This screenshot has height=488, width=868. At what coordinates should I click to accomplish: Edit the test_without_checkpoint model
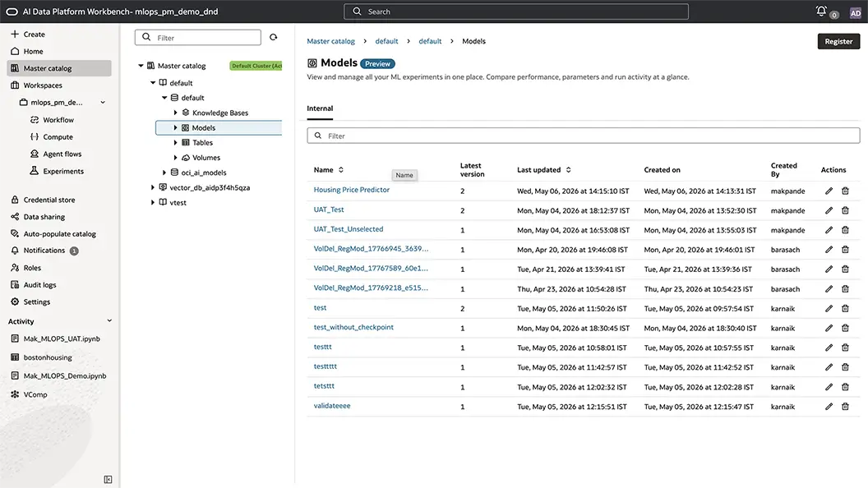(829, 328)
